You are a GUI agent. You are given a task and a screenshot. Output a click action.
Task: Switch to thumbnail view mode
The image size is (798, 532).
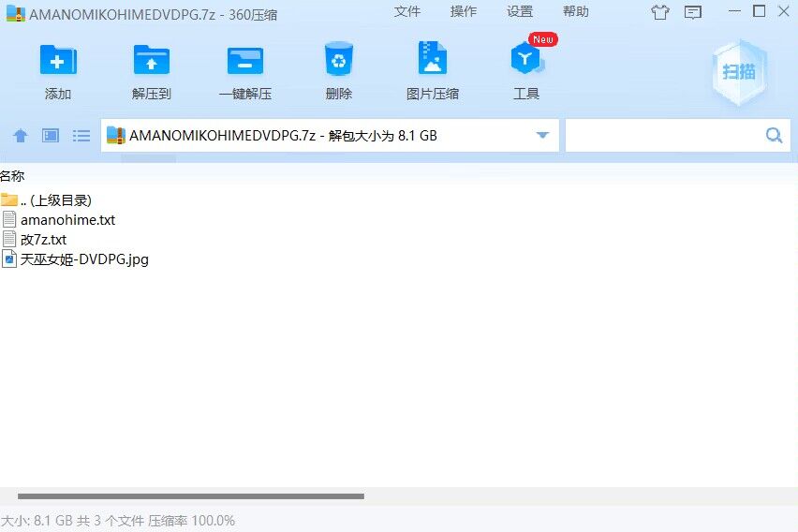coord(51,136)
